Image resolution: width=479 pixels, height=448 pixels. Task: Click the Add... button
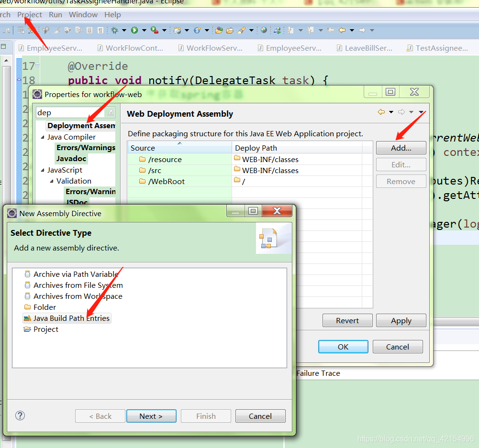401,148
